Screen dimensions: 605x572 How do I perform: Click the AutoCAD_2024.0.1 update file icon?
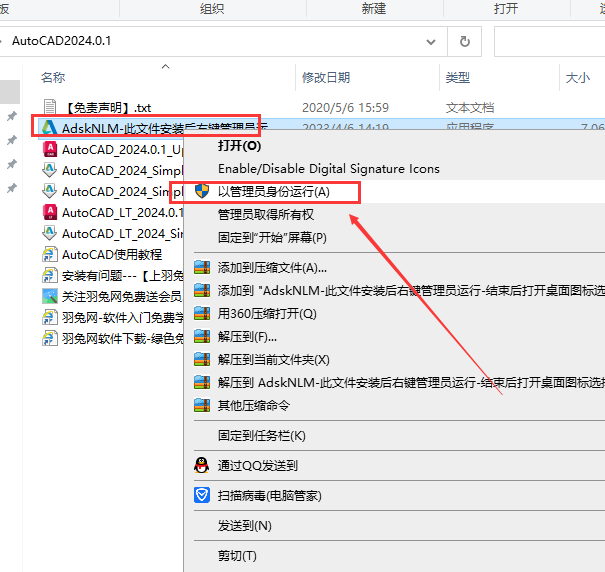pos(50,149)
